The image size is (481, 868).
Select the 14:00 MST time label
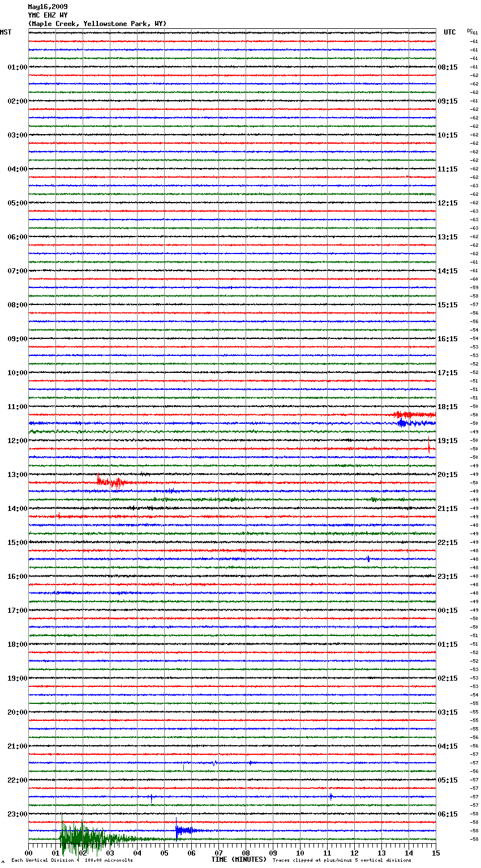[18, 509]
